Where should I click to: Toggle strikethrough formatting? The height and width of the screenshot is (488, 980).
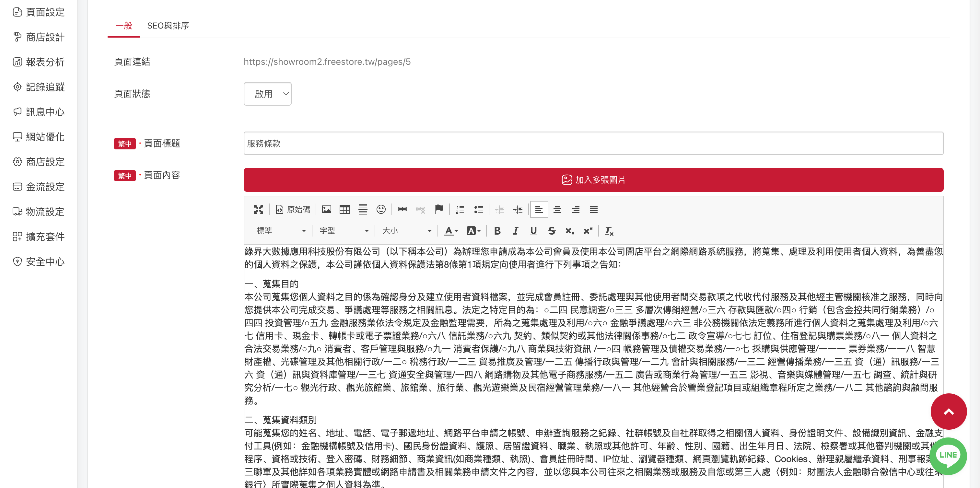pyautogui.click(x=552, y=230)
